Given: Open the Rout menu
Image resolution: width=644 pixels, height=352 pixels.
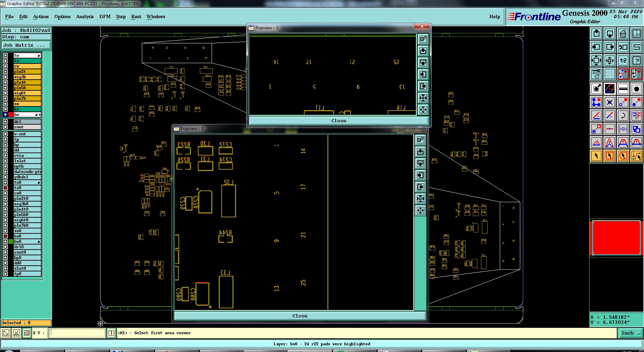Looking at the screenshot, I should pyautogui.click(x=136, y=16).
